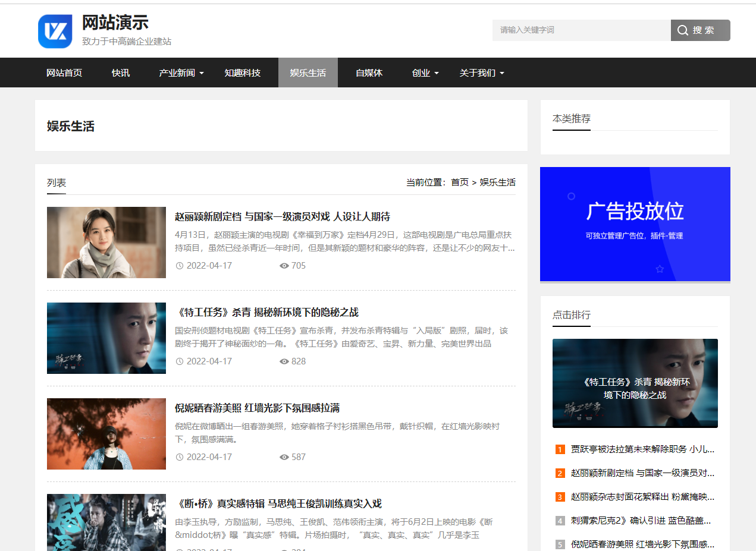Open article 赵丽颖新剧定档 title link

coord(283,216)
